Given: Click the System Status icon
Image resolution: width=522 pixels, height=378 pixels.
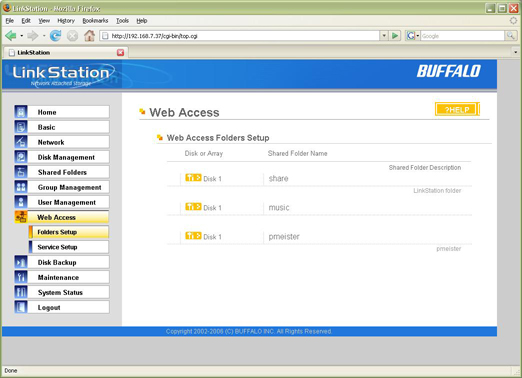Looking at the screenshot, I should [x=21, y=292].
